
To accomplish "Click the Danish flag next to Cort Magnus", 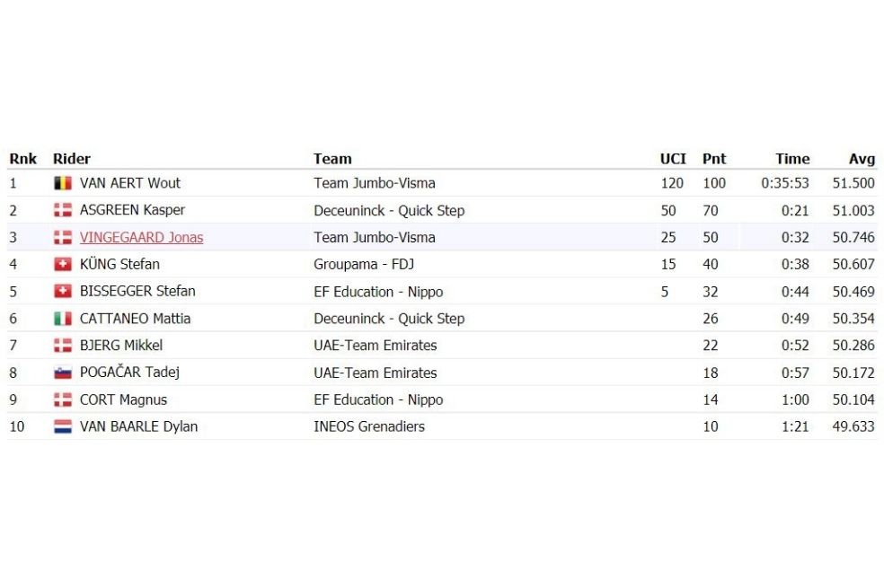I will click(63, 399).
